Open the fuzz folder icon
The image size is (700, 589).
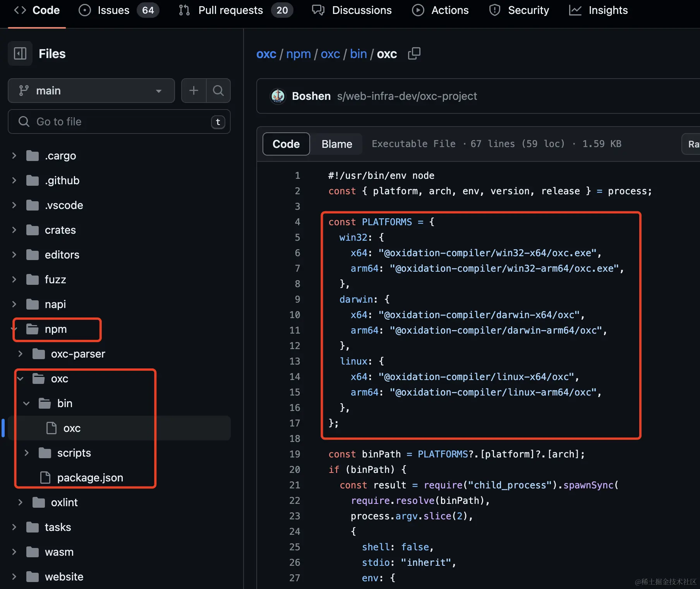[33, 279]
